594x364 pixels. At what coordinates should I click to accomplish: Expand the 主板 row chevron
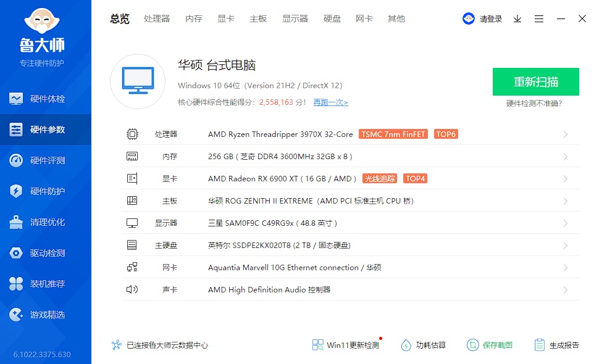(x=565, y=201)
